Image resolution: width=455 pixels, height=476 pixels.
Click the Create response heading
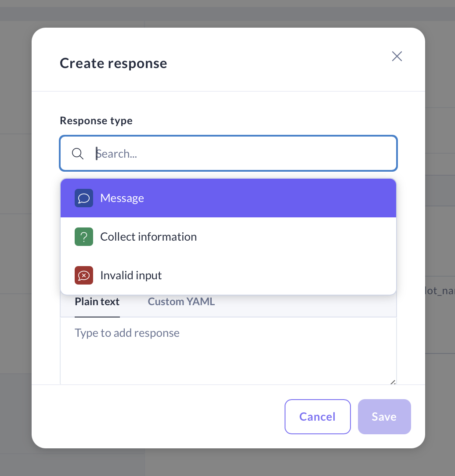click(113, 63)
